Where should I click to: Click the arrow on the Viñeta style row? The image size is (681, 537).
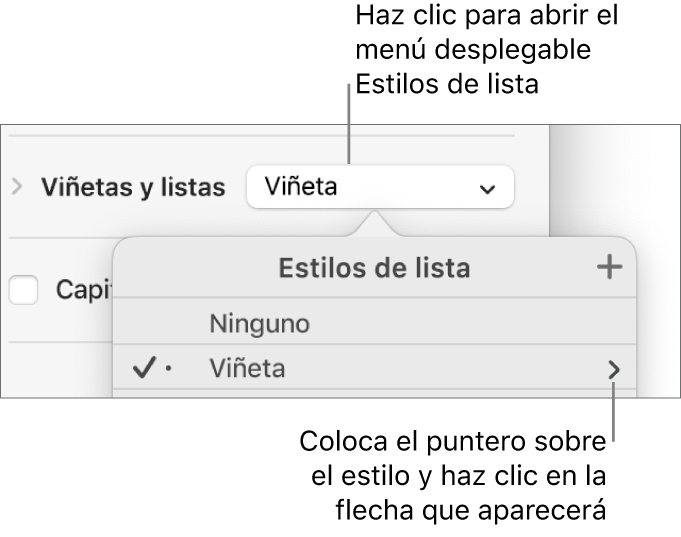coord(613,370)
